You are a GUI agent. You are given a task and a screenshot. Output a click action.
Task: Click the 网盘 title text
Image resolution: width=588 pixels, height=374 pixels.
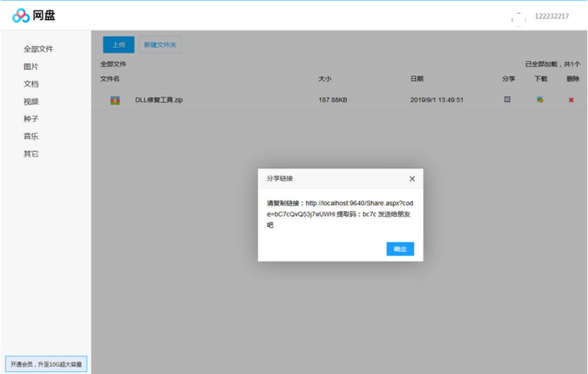44,15
